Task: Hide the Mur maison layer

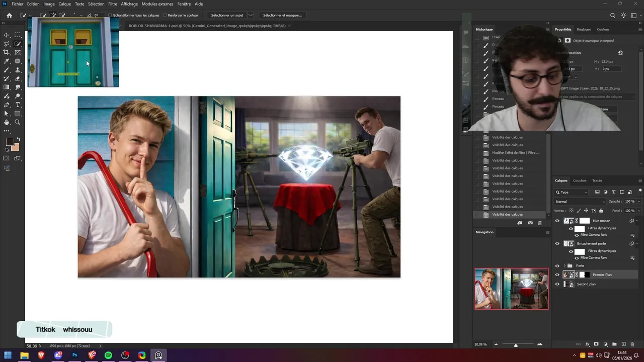Action: tap(557, 221)
